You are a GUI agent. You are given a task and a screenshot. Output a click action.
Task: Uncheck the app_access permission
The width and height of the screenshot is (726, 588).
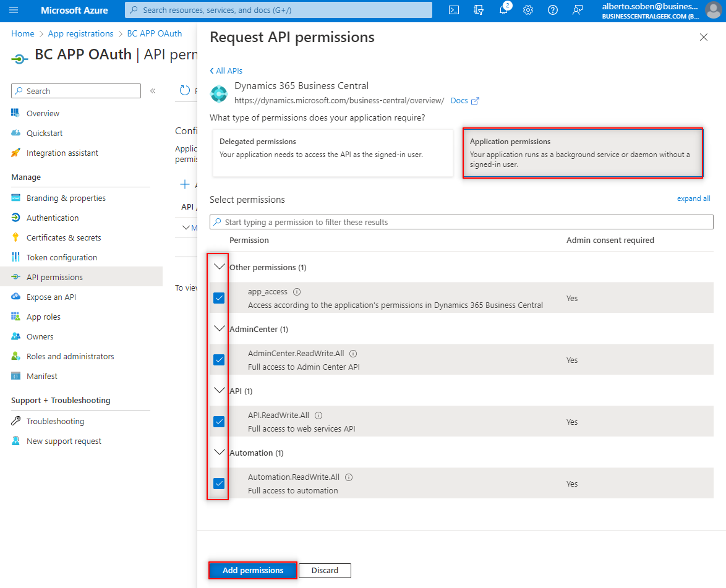click(218, 297)
